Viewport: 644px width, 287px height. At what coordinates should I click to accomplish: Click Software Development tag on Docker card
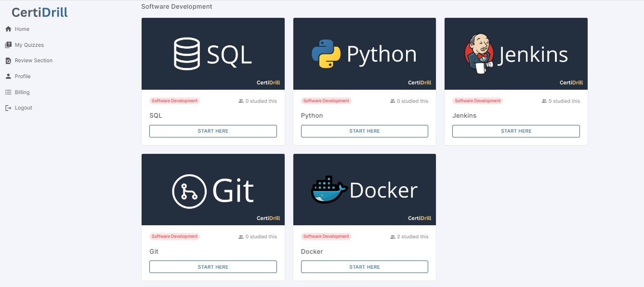point(326,236)
